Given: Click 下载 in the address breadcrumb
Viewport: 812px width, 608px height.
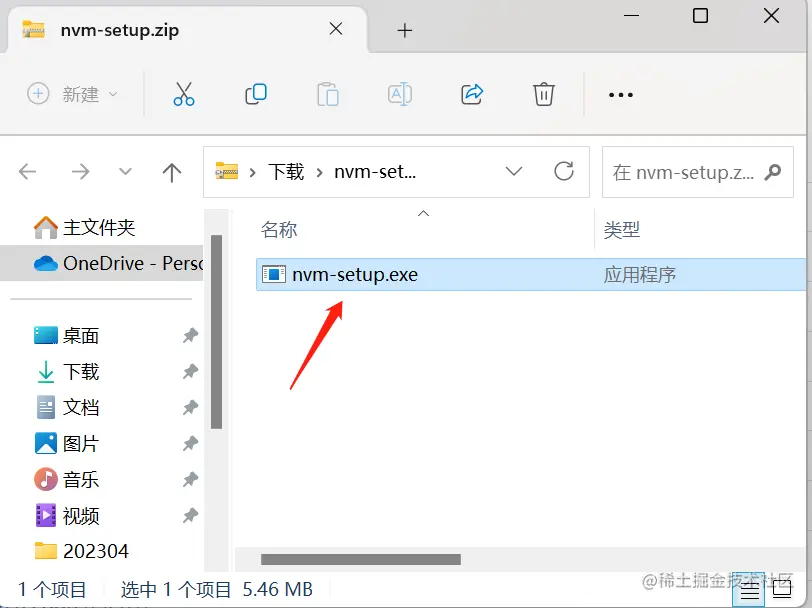Looking at the screenshot, I should tap(286, 171).
